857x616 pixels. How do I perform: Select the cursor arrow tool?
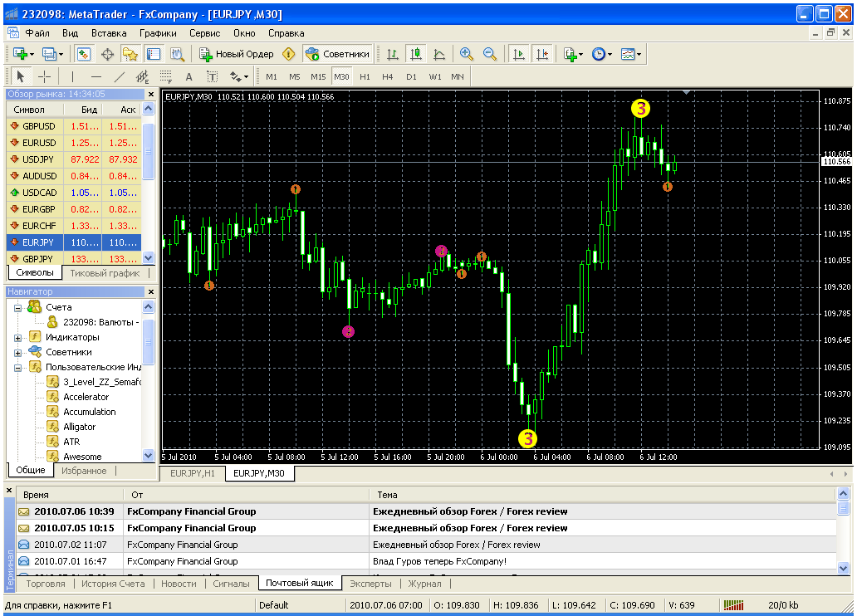point(21,76)
